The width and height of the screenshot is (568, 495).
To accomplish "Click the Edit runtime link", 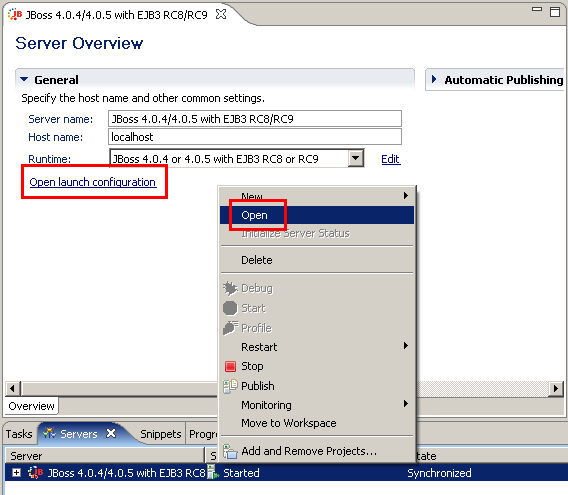I will 390,159.
